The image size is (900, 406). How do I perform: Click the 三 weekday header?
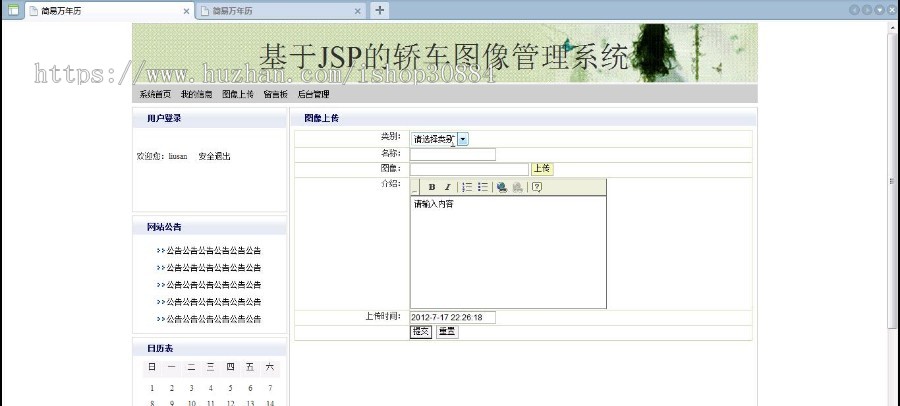tap(211, 367)
